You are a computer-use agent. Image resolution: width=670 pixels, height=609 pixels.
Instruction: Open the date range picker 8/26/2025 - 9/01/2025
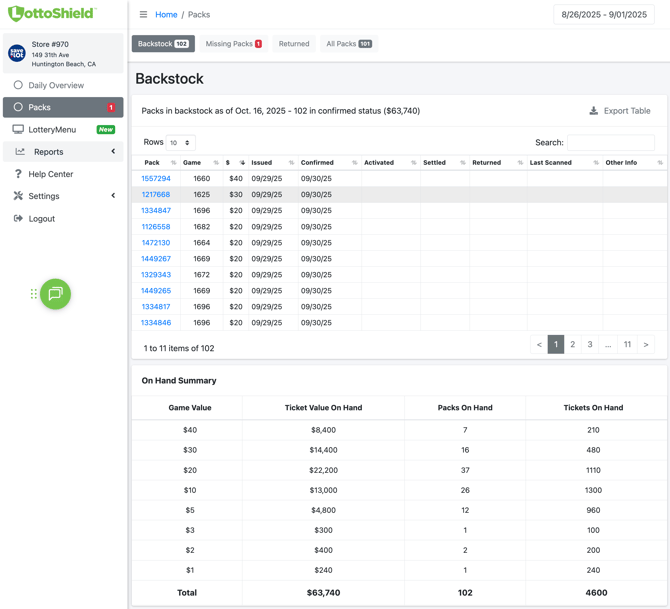pos(604,15)
